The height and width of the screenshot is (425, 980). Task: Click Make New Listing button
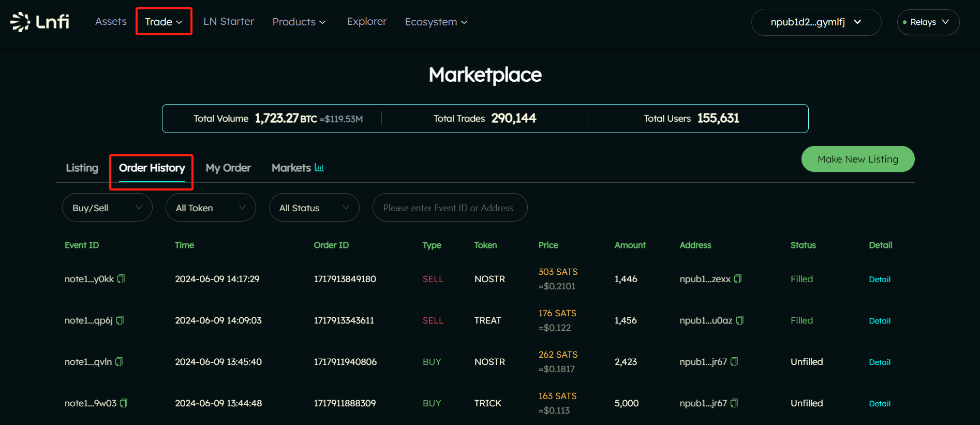click(x=858, y=159)
